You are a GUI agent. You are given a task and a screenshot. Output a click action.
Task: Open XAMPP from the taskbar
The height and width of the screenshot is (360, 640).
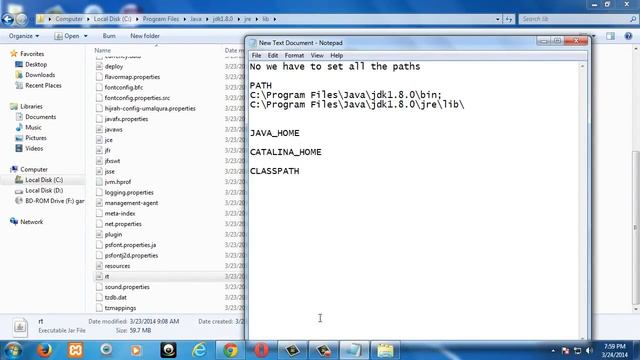tap(75, 350)
